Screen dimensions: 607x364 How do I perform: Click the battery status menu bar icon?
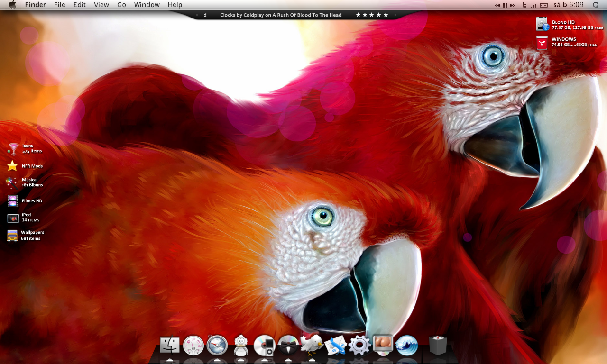544,5
